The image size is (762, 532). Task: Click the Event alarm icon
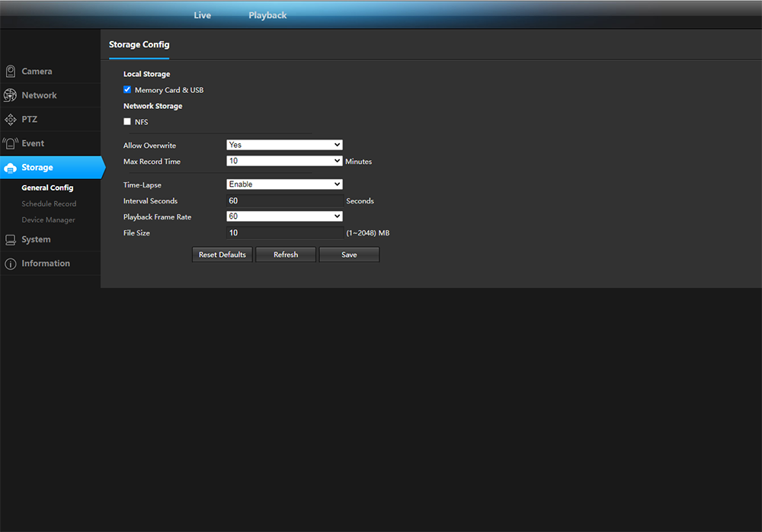point(10,143)
